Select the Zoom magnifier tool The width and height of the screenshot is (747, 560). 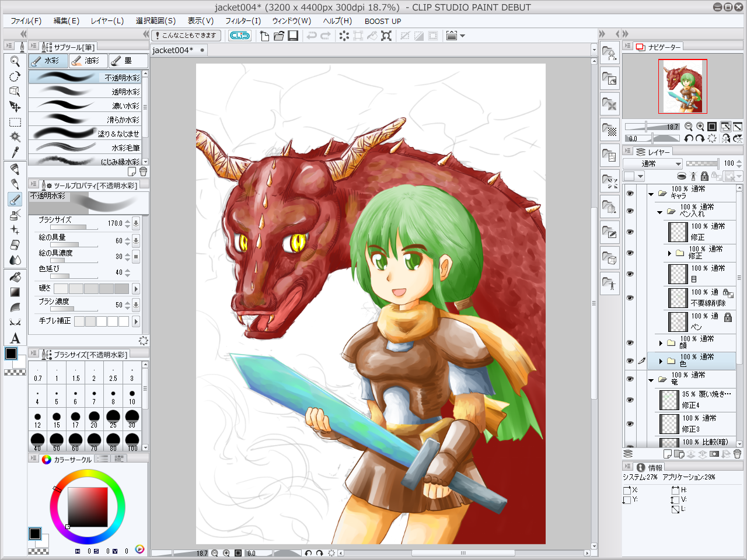coord(15,61)
